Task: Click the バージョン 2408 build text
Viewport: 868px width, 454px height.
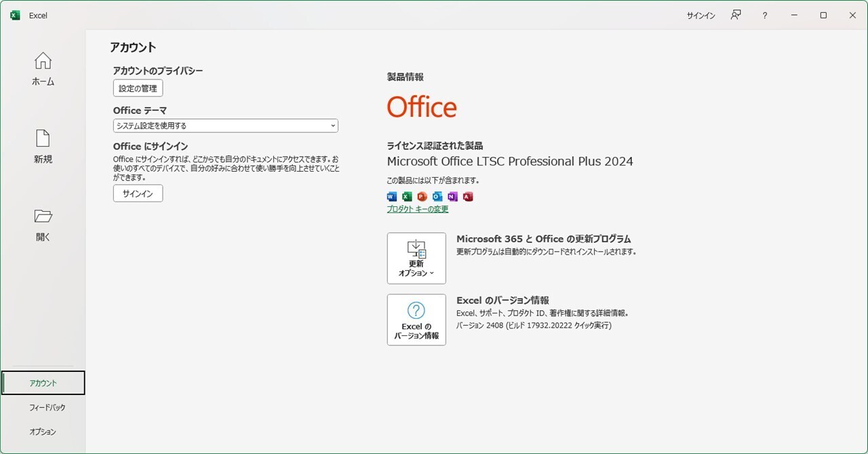Action: tap(534, 326)
